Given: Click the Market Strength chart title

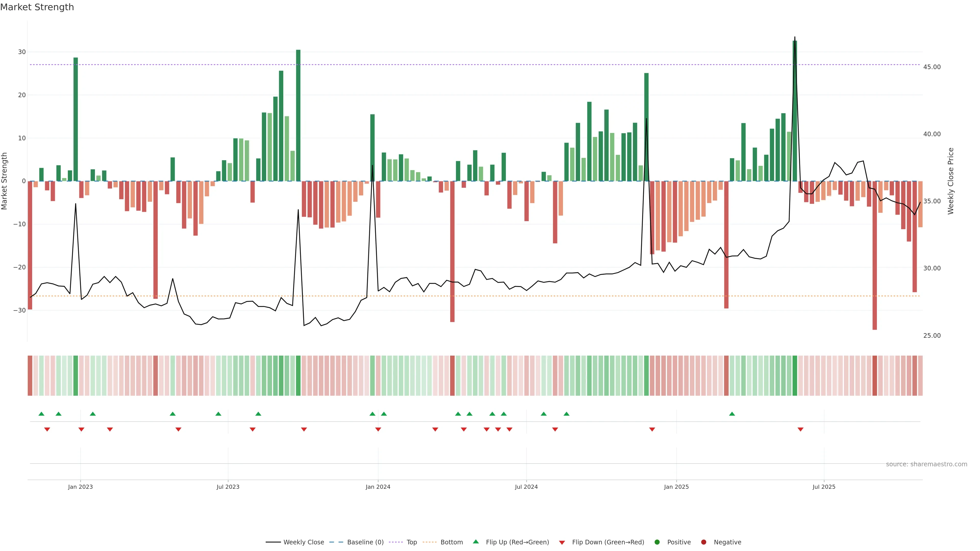Looking at the screenshot, I should (x=37, y=7).
